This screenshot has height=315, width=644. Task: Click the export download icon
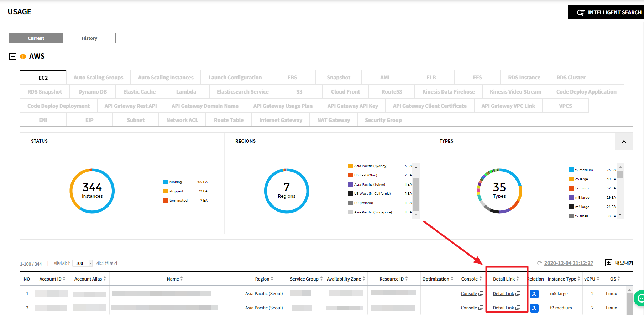608,263
